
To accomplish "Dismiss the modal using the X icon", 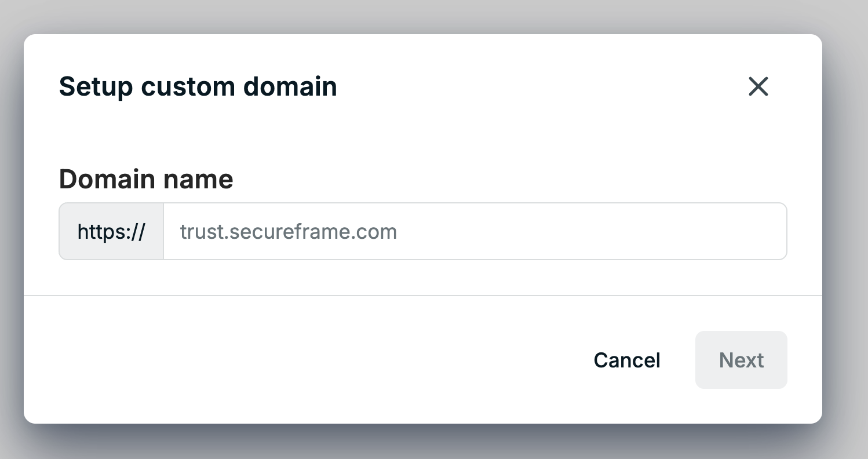I will pyautogui.click(x=758, y=86).
